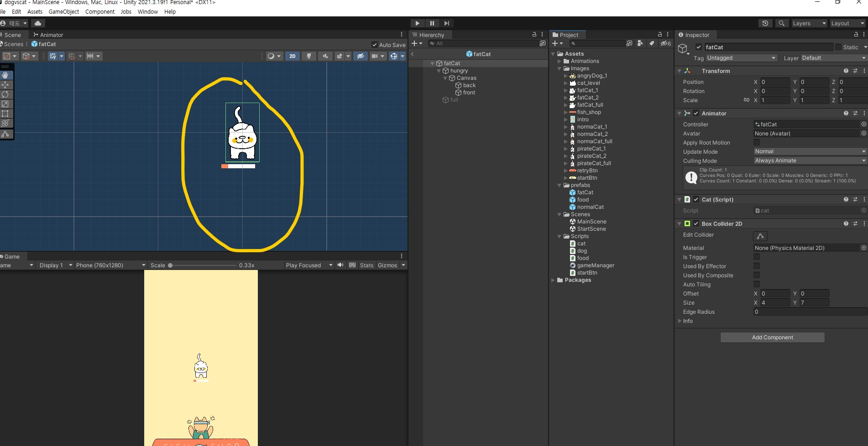Click the Step frame button
Viewport: 868px width, 446px height.
[x=447, y=23]
